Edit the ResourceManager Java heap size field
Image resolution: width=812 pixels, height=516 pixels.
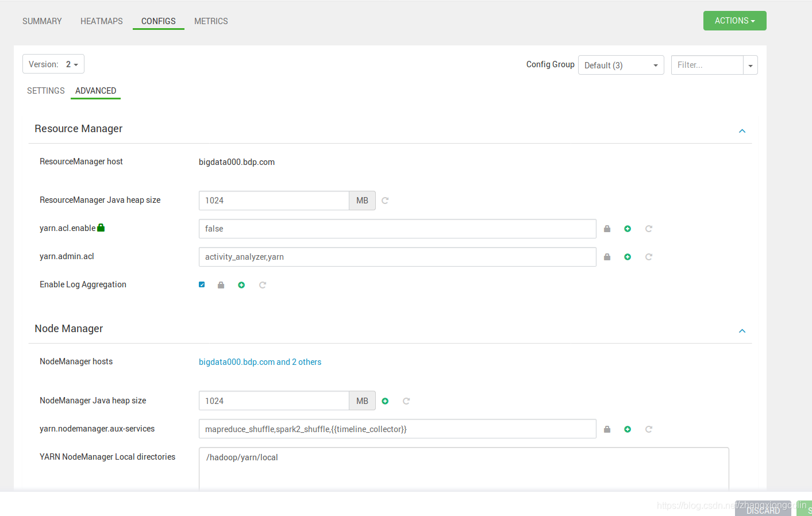point(274,201)
